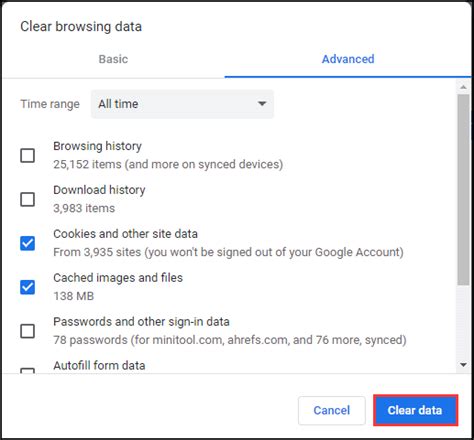This screenshot has width=474, height=440.
Task: Uncheck Cookies and other site data
Action: pyautogui.click(x=27, y=243)
